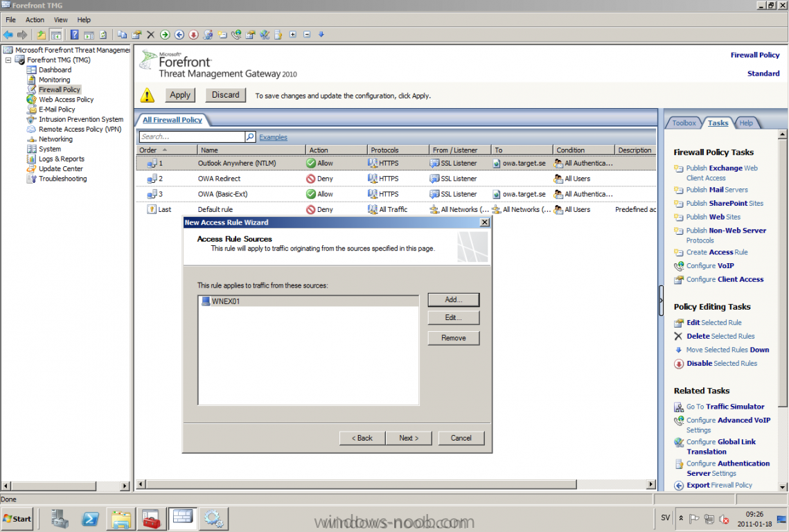789x532 pixels.
Task: Click the black X delete toolbar icon
Action: [150, 35]
